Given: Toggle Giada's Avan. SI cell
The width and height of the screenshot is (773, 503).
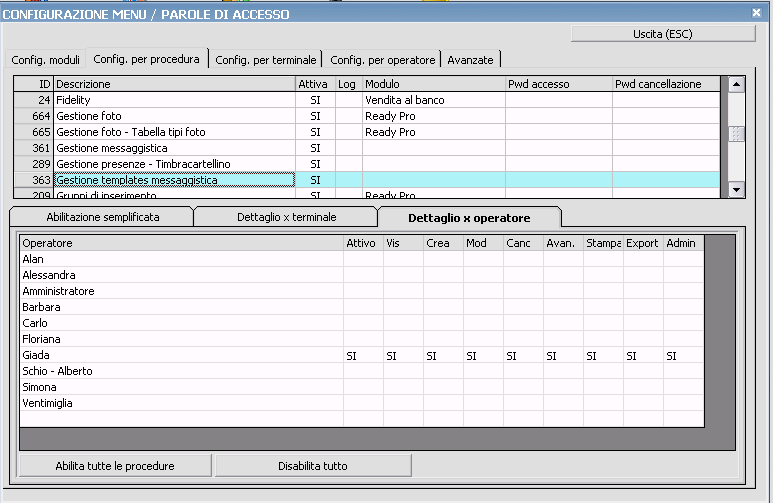Looking at the screenshot, I should pyautogui.click(x=563, y=356).
